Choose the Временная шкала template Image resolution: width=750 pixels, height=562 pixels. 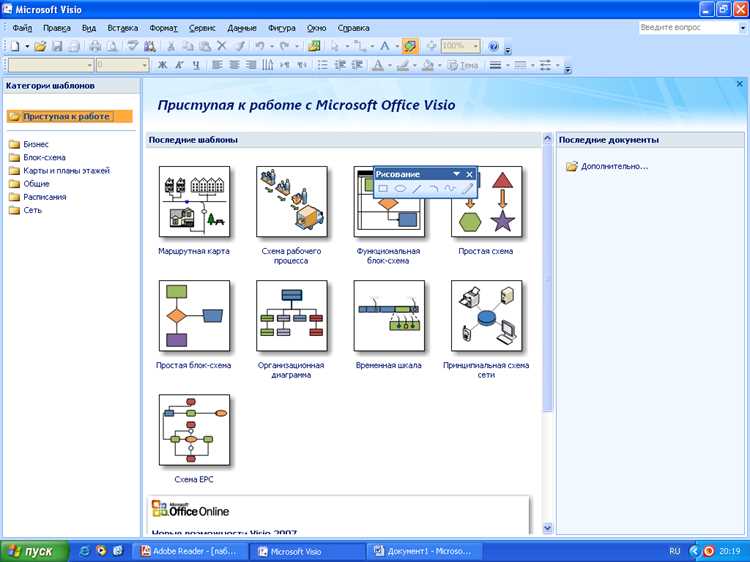pos(389,316)
